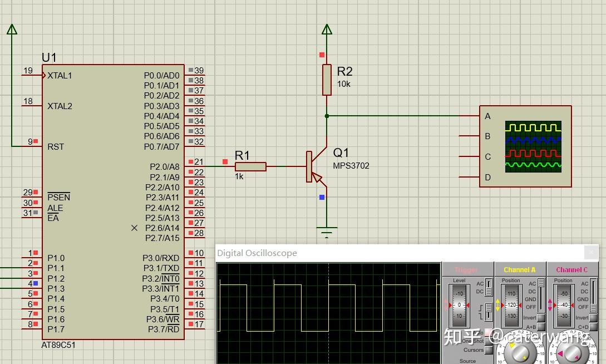Select the oscilloscope instrument component
This screenshot has width=606, height=364.
[525, 146]
